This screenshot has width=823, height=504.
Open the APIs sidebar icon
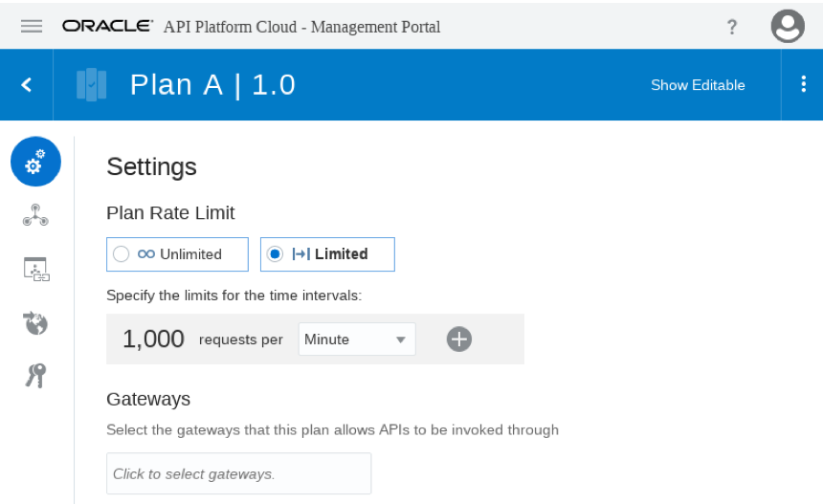coord(35,215)
